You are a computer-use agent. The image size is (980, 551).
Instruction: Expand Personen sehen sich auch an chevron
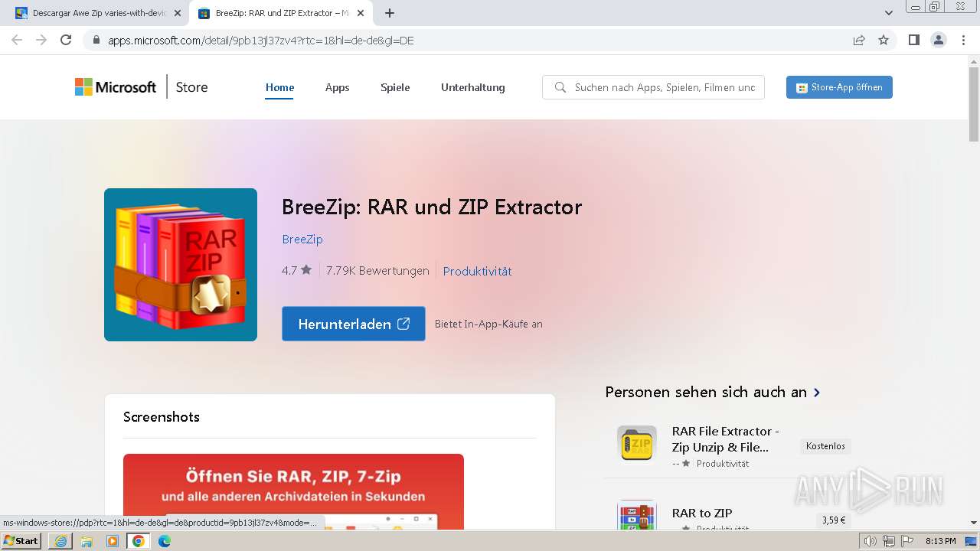click(x=817, y=393)
